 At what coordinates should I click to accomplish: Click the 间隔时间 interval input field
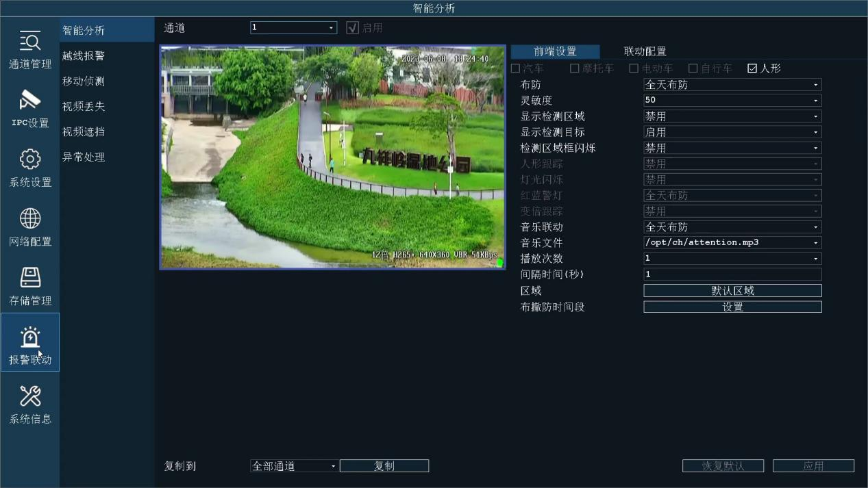click(732, 274)
